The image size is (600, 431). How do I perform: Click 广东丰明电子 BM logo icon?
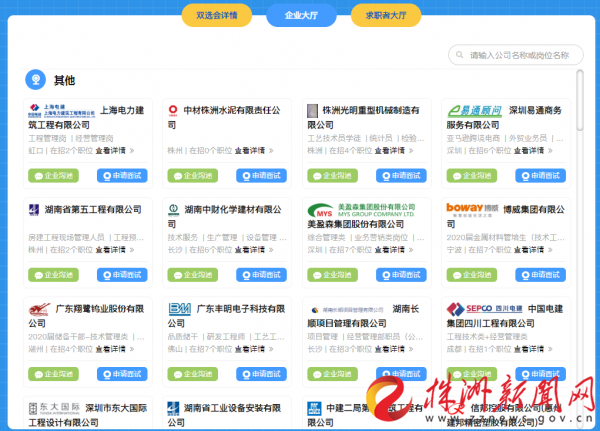pyautogui.click(x=179, y=309)
